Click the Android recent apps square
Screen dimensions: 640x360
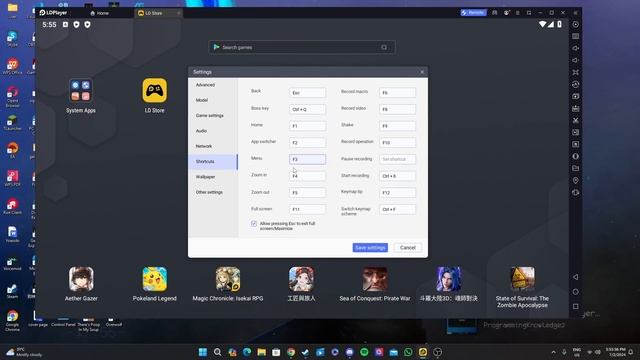click(576, 307)
